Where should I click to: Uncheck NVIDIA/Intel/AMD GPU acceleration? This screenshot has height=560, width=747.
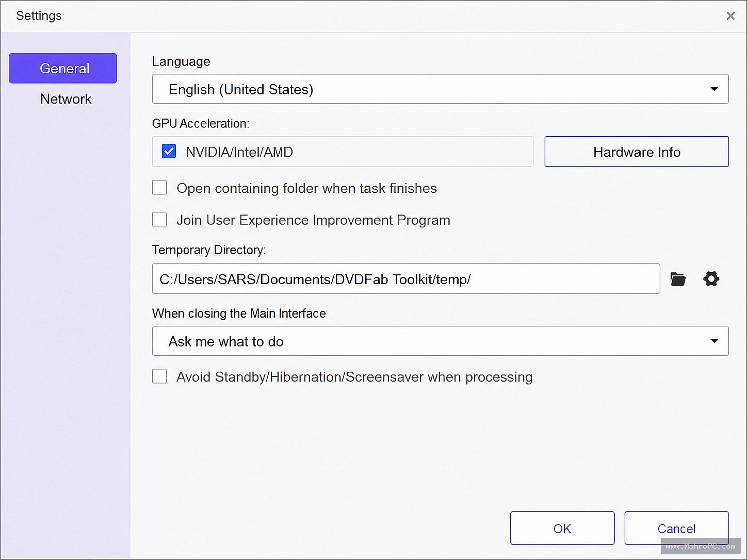coord(169,151)
